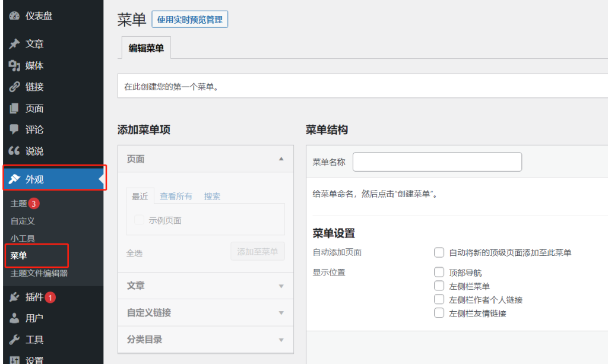The image size is (608, 364).
Task: Click the 全选 select-all link
Action: (134, 253)
